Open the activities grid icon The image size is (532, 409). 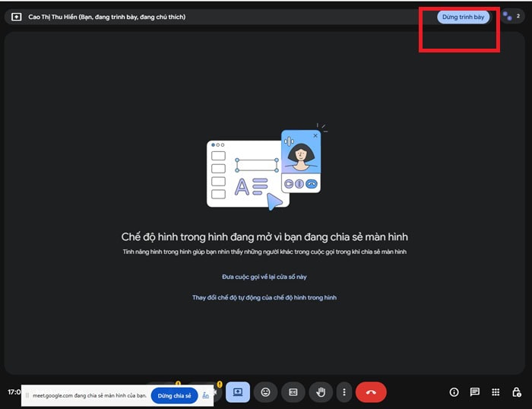[496, 392]
